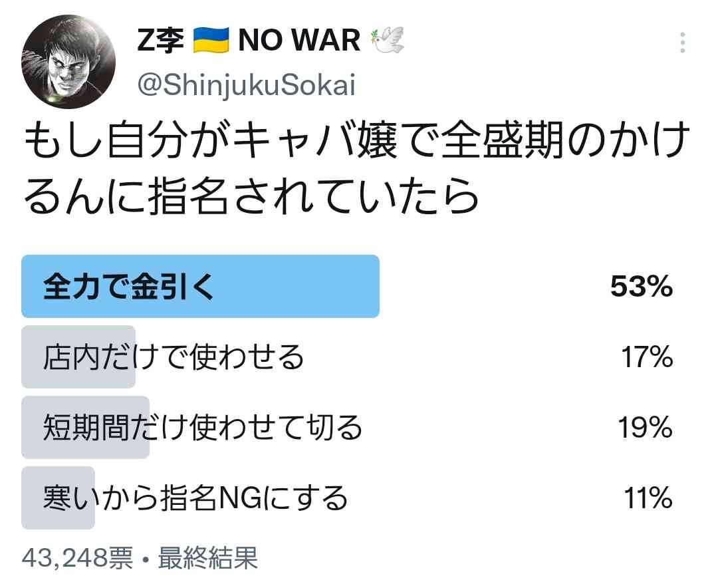Click the 43,248票 vote count
This screenshot has height=588, width=718.
point(77,558)
